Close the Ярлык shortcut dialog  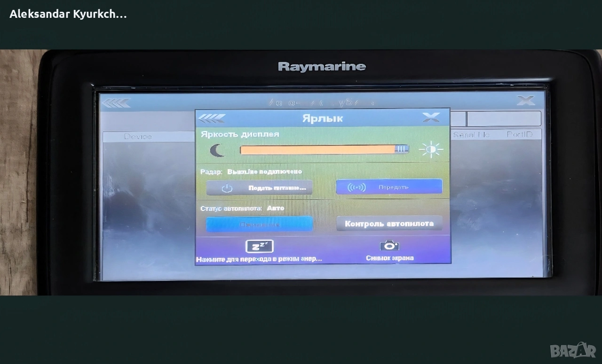tap(431, 117)
